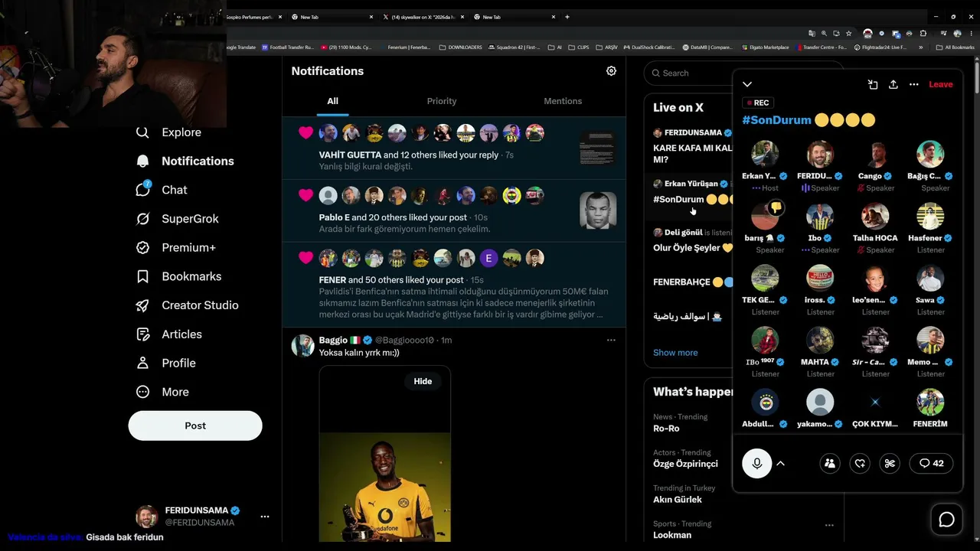980x551 pixels.
Task: Click the Post button
Action: click(x=195, y=425)
